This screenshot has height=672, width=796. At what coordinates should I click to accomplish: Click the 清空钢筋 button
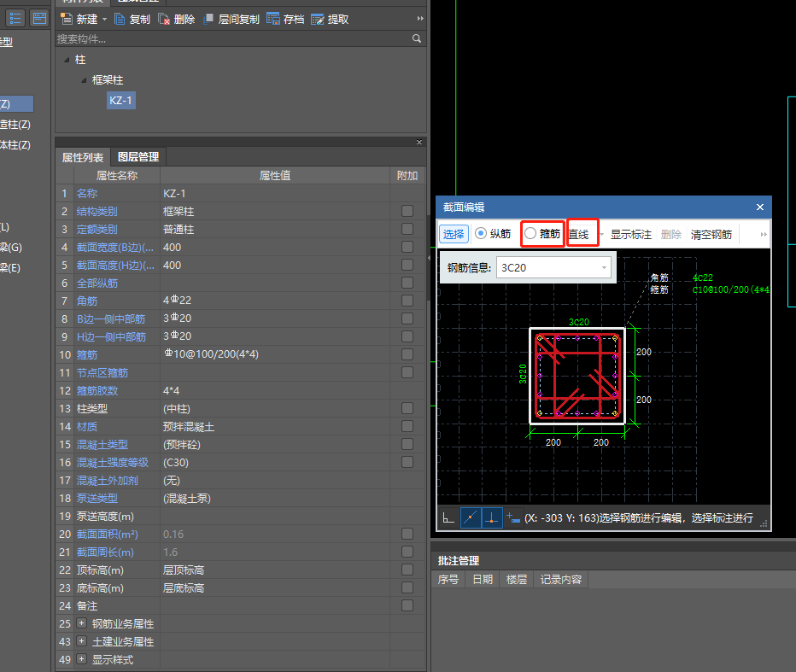point(711,235)
